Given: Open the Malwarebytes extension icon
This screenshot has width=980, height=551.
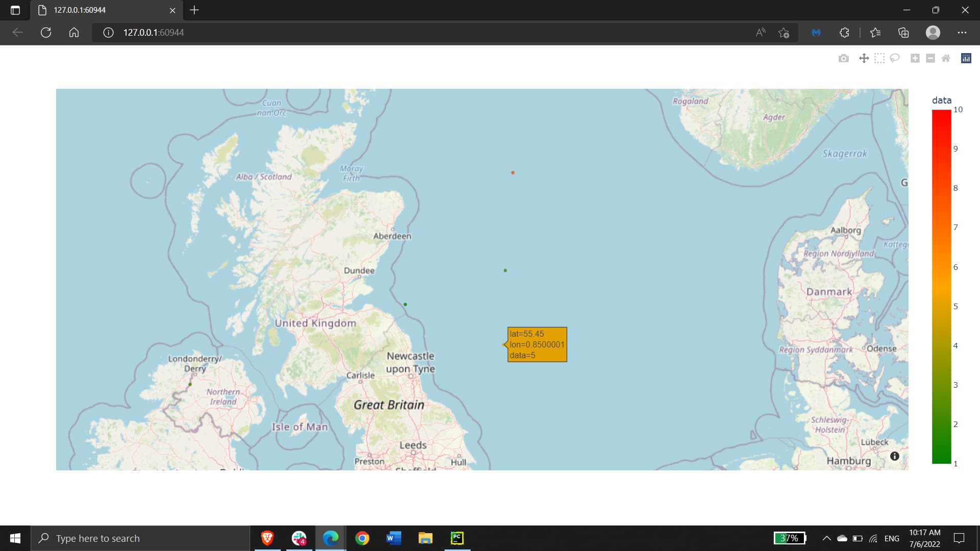Looking at the screenshot, I should (816, 33).
